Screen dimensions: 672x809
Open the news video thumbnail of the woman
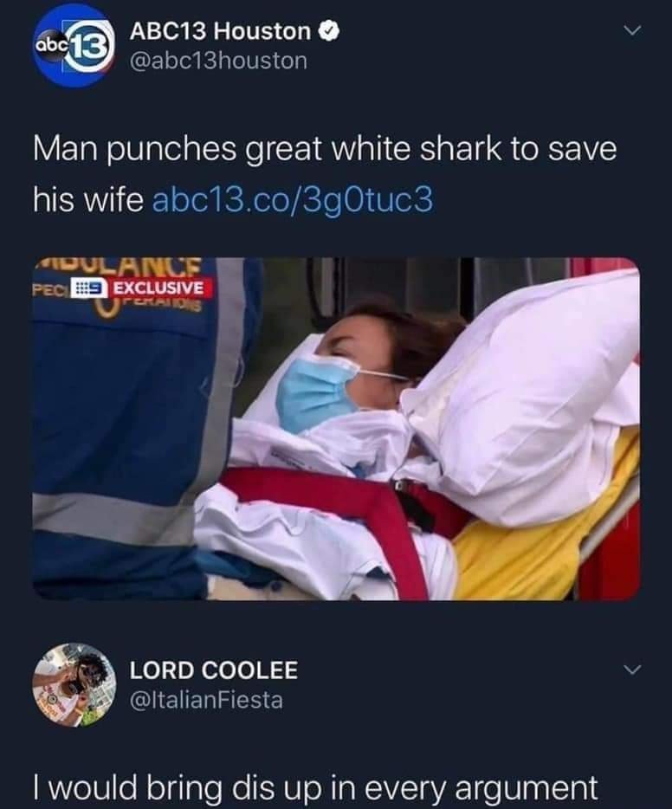tap(336, 429)
